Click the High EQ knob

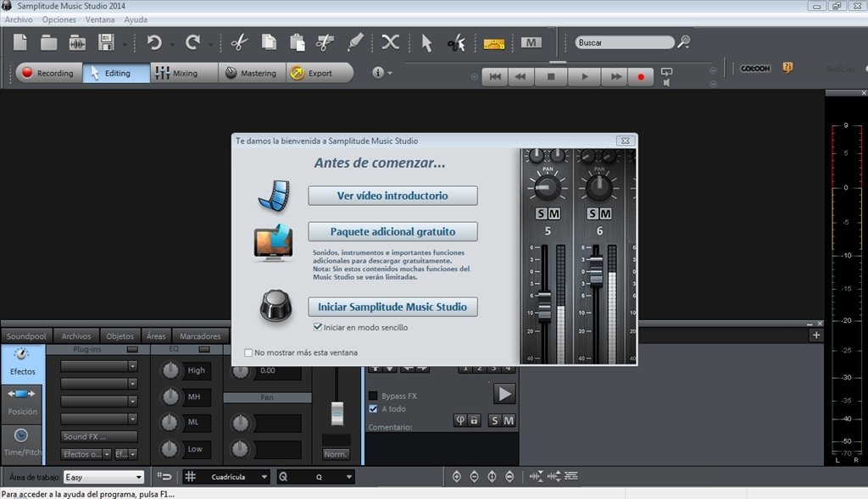coord(170,370)
